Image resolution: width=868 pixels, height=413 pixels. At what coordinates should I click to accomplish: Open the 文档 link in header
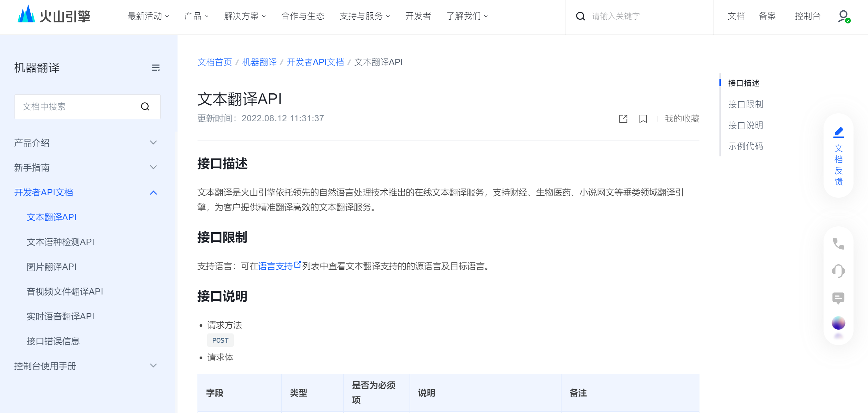(x=736, y=16)
